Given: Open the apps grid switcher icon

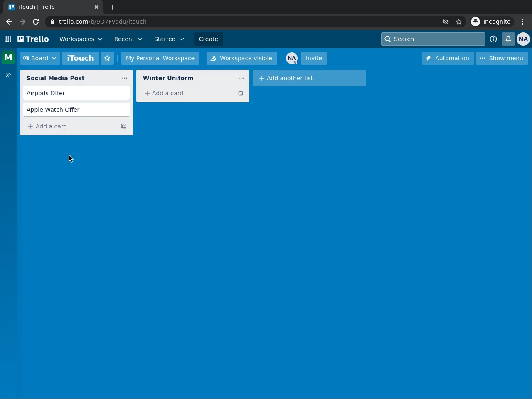Looking at the screenshot, I should [x=8, y=39].
